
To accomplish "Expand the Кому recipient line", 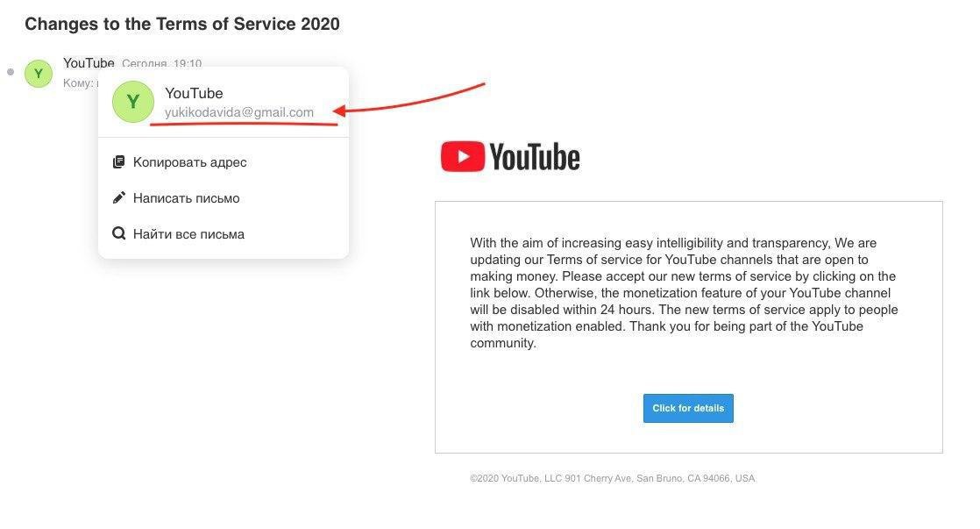I will (81, 82).
